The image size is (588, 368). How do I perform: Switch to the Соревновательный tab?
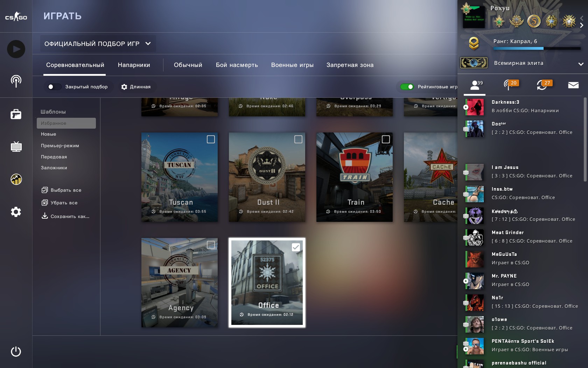point(75,65)
